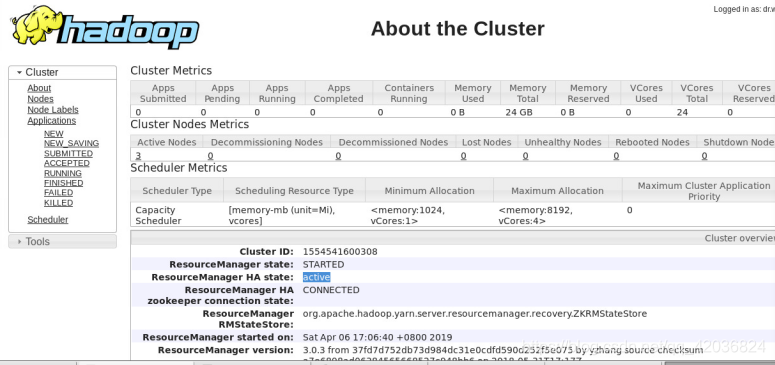Click the ZKRMStateStore class name value
Viewport: 775px width, 365px height.
[474, 314]
